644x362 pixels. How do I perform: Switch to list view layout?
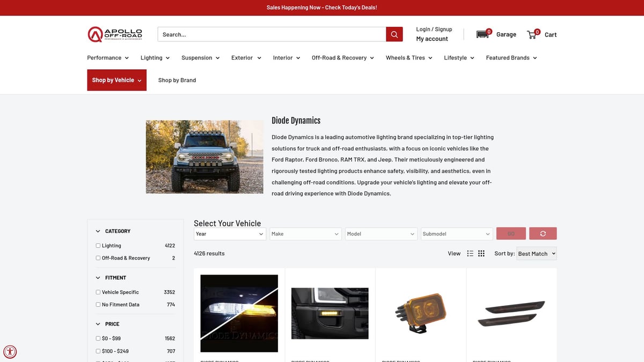coord(470,254)
